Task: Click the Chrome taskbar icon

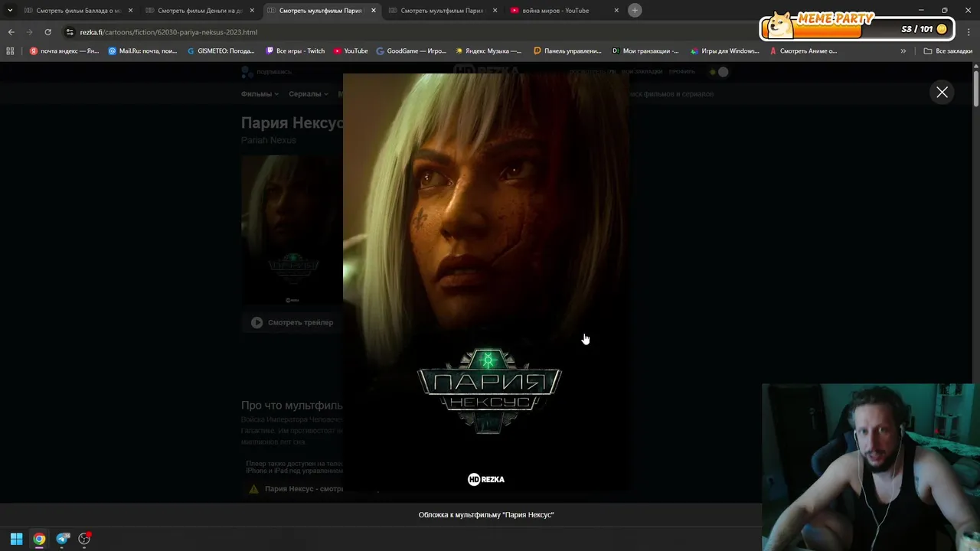Action: tap(39, 539)
